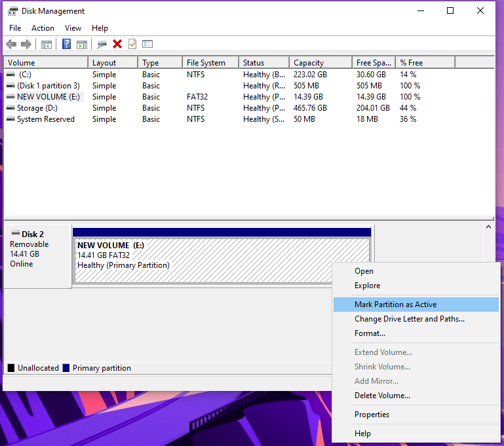Image resolution: width=504 pixels, height=446 pixels.
Task: Click the Properties checkmark toolbar icon
Action: point(132,44)
